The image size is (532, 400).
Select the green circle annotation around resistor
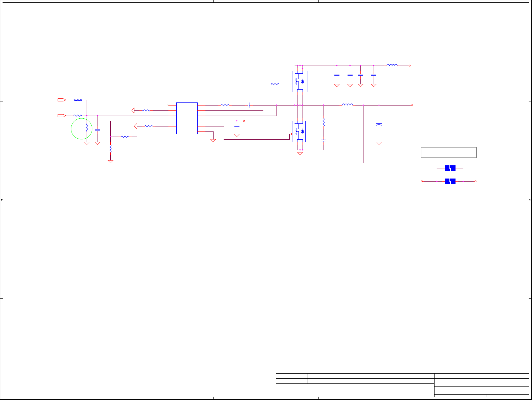click(82, 128)
